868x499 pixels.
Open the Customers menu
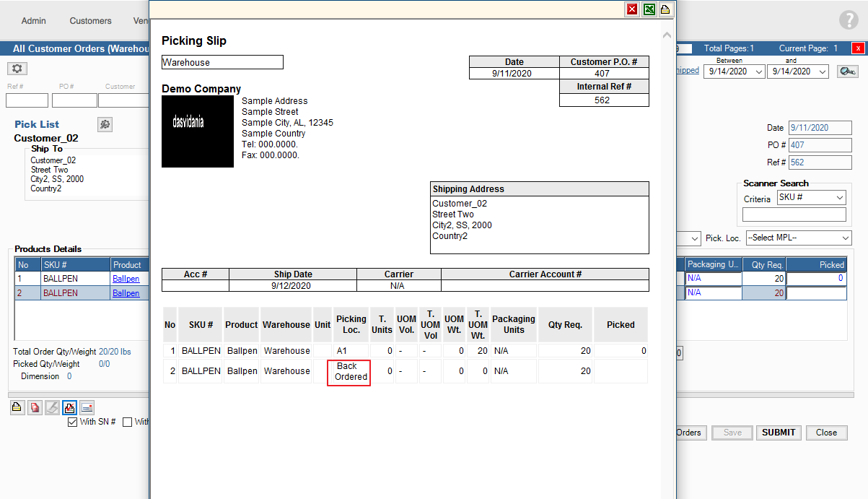[x=90, y=21]
